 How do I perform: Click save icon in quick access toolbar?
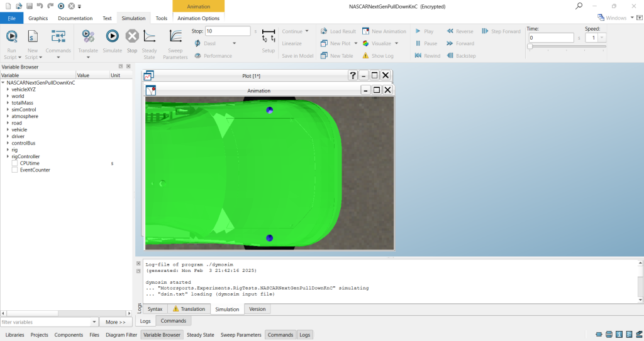pos(29,6)
